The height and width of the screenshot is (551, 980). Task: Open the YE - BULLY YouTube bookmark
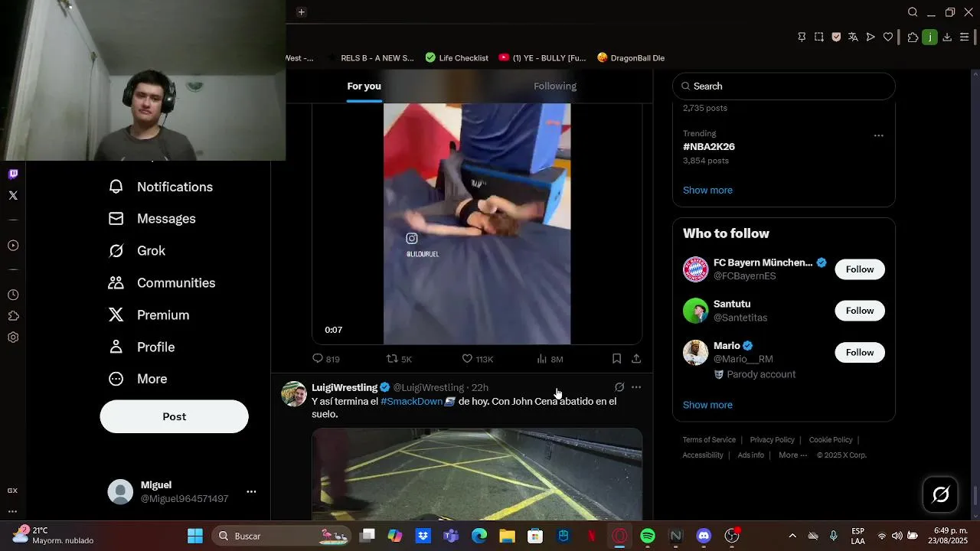(x=542, y=57)
